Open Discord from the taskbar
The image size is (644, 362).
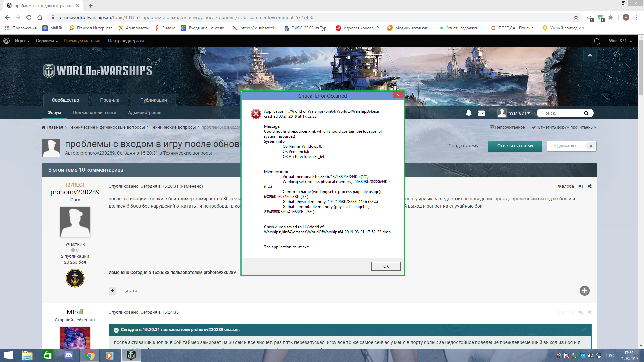tap(68, 355)
